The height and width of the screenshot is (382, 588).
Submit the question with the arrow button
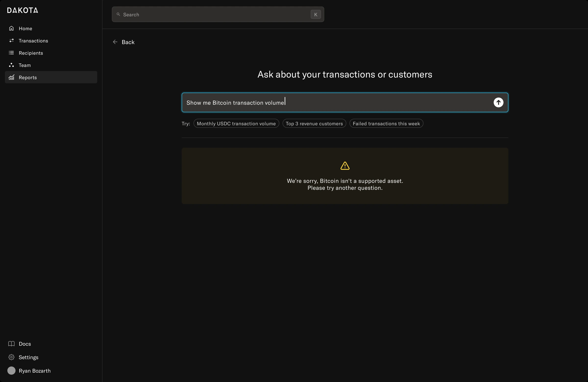click(498, 102)
